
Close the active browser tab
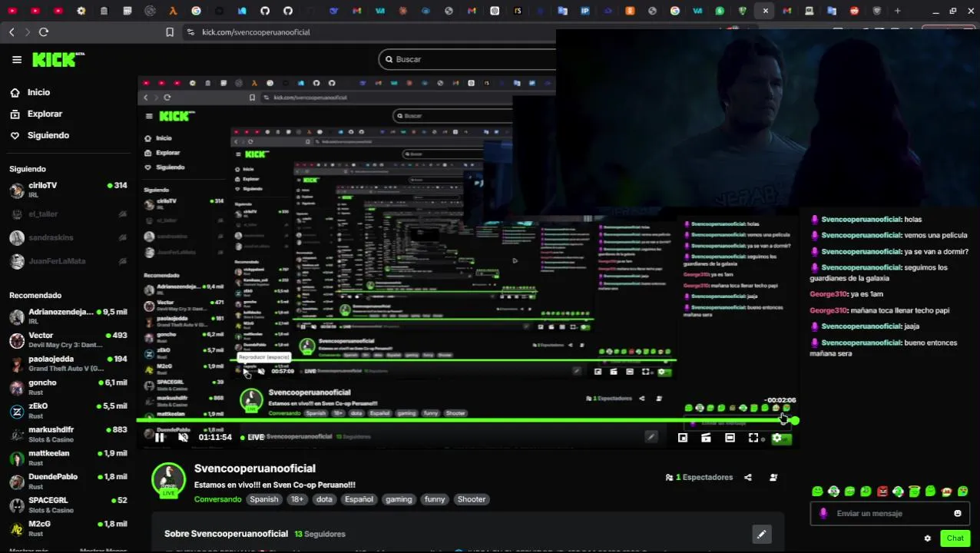(765, 11)
